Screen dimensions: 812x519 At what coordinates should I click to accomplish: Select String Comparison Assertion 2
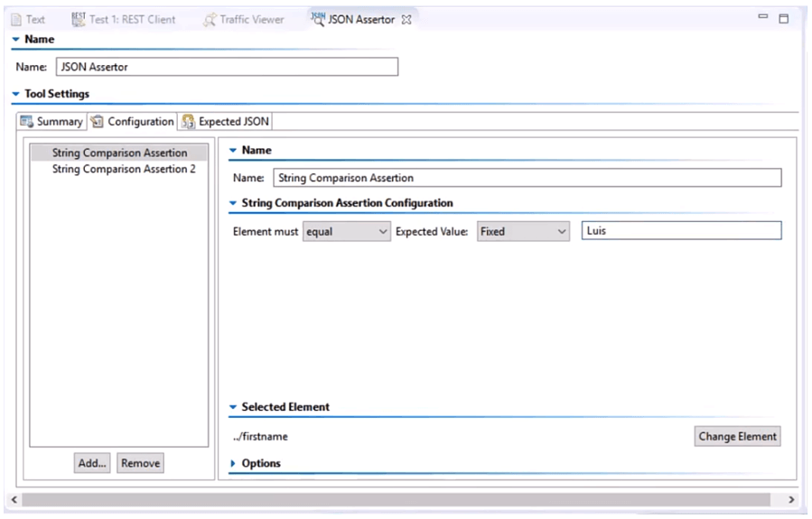pyautogui.click(x=119, y=169)
